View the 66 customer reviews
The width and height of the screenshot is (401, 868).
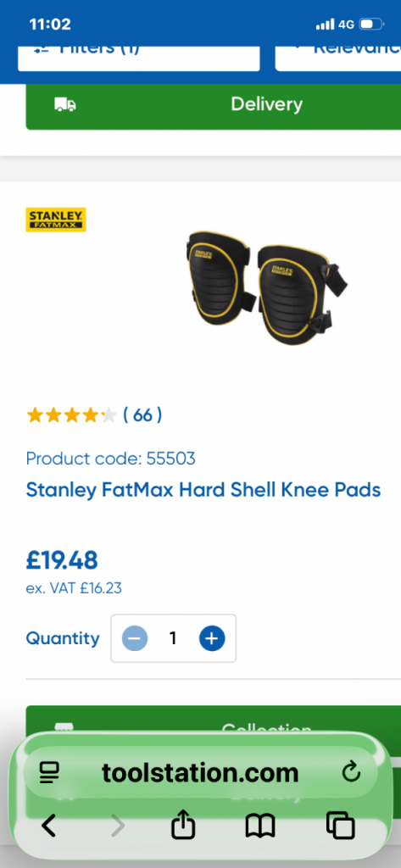(x=142, y=415)
